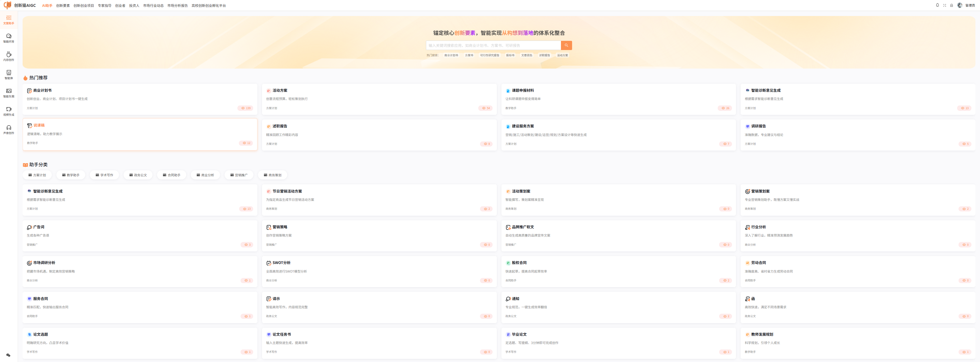Open the 视频生成 sidebar icon
980x362 pixels.
[x=9, y=111]
